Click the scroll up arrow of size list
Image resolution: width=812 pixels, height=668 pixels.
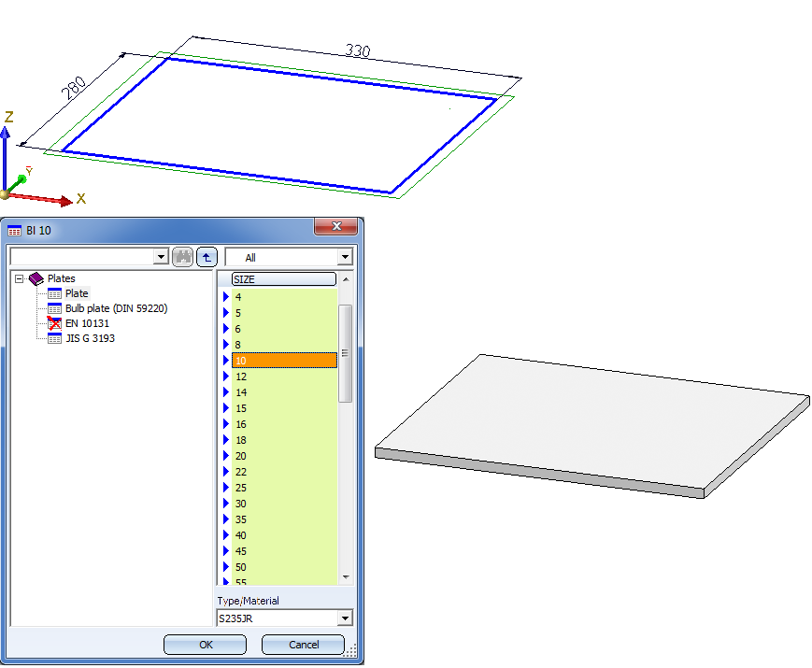pos(346,279)
